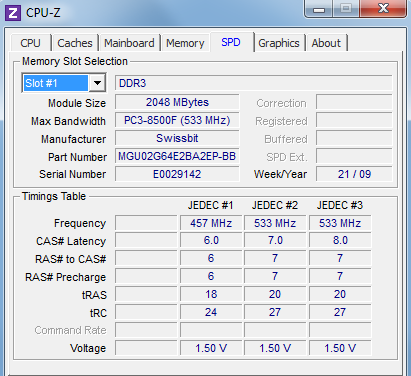Click the JEDEC #3 column header
The width and height of the screenshot is (411, 376).
[x=340, y=205]
